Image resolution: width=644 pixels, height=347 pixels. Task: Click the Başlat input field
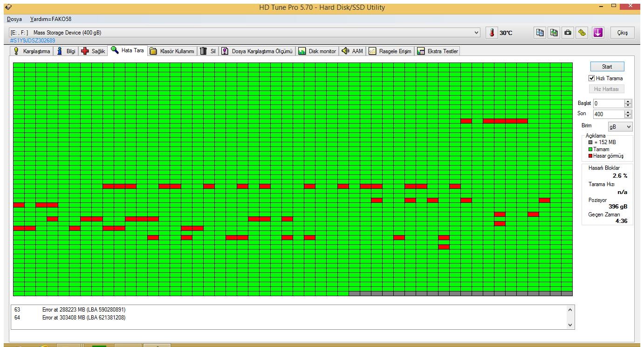click(x=609, y=103)
